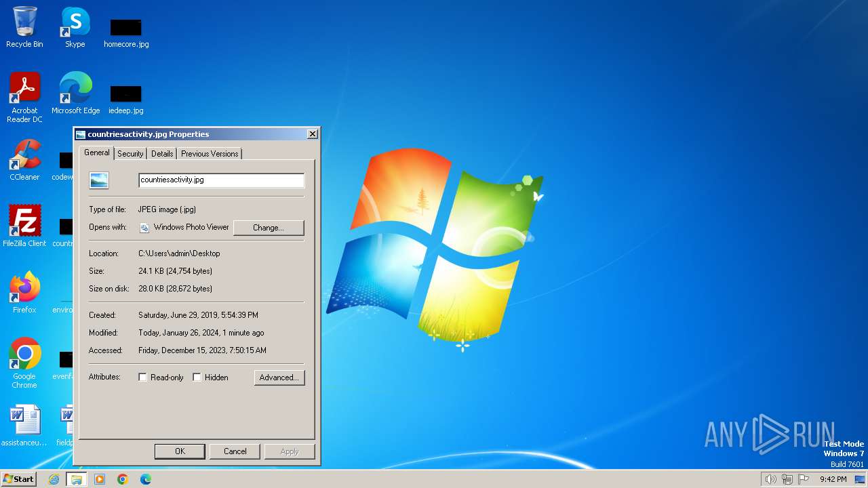This screenshot has width=868, height=488.
Task: Click Show Desktop button at taskbar end
Action: pyautogui.click(x=861, y=479)
